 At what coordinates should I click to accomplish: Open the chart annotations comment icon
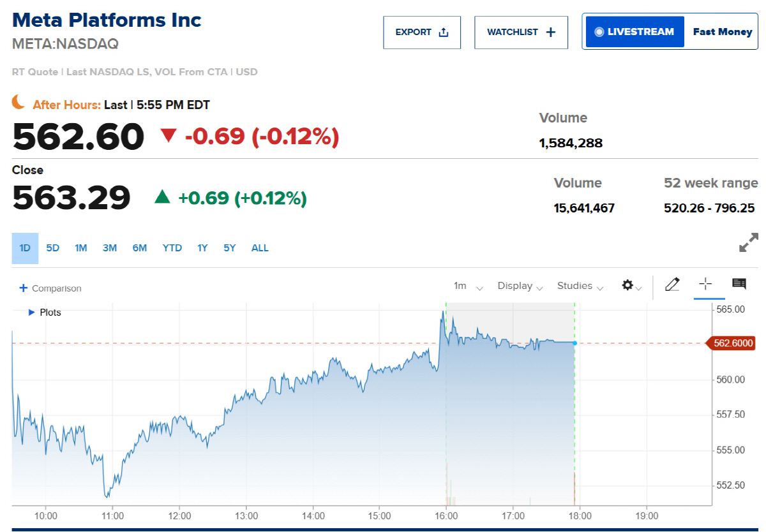coord(739,284)
